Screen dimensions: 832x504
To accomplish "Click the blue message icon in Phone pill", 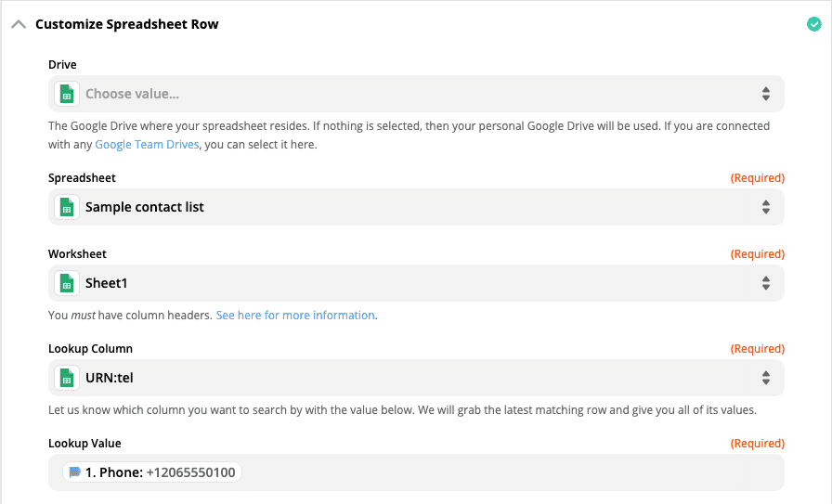I will [x=75, y=472].
